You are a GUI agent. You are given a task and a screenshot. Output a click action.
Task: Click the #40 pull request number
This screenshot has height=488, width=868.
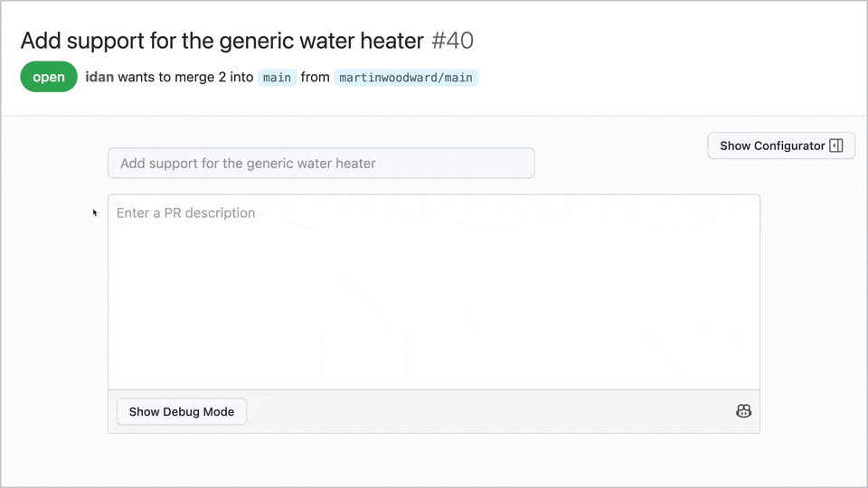pos(452,41)
